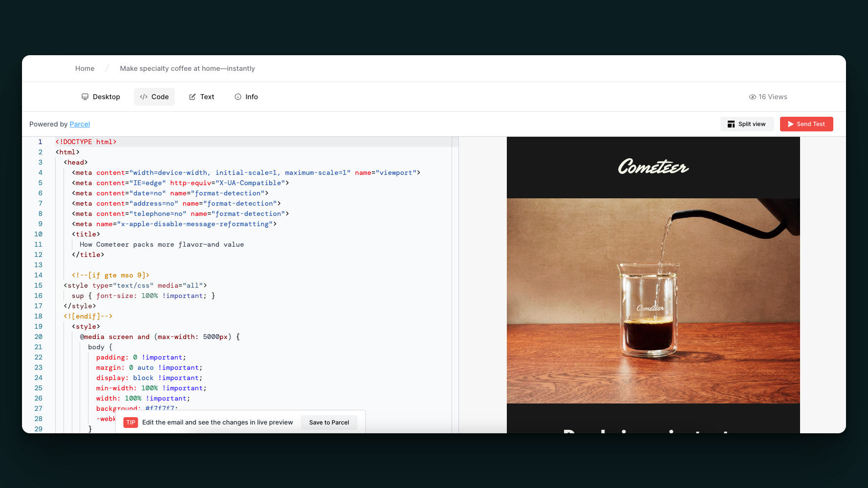Click the pencil icon on Text tab
Screen dimensions: 868x488
pyautogui.click(x=193, y=97)
